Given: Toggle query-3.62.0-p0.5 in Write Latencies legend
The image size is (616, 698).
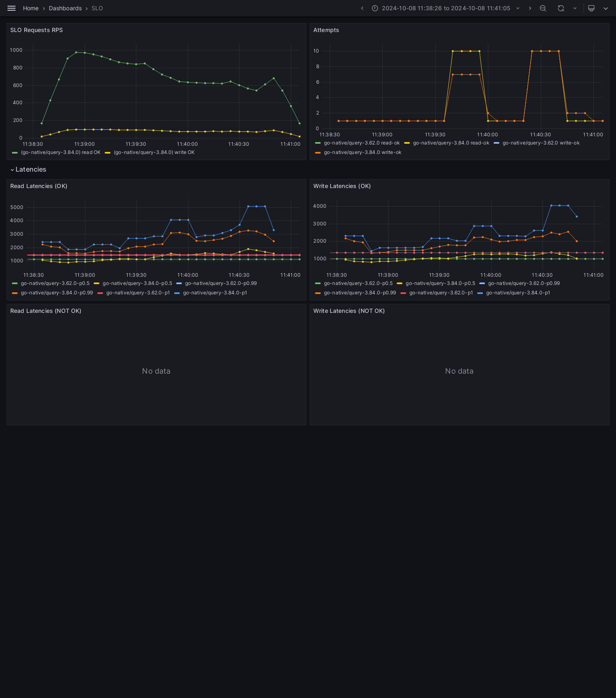Looking at the screenshot, I should point(358,283).
